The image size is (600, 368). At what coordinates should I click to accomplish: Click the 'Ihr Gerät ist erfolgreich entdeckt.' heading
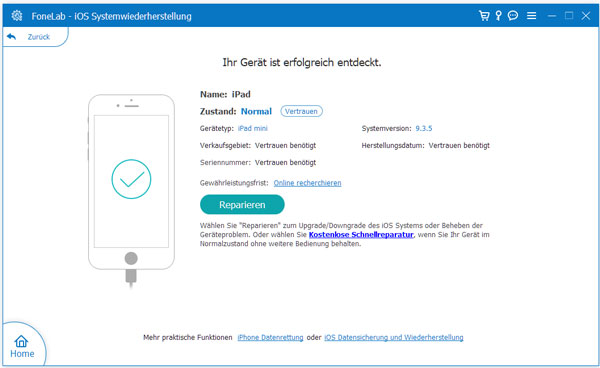[302, 62]
